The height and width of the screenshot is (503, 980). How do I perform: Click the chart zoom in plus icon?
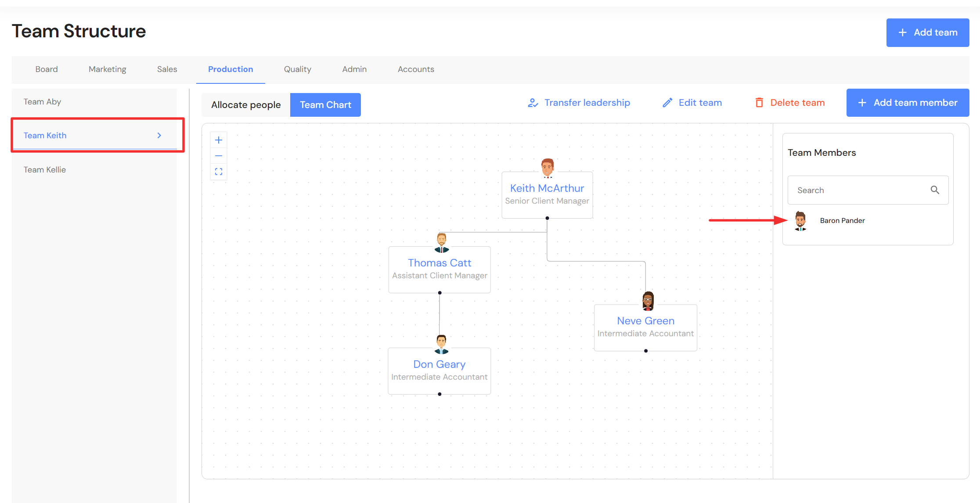pyautogui.click(x=219, y=140)
